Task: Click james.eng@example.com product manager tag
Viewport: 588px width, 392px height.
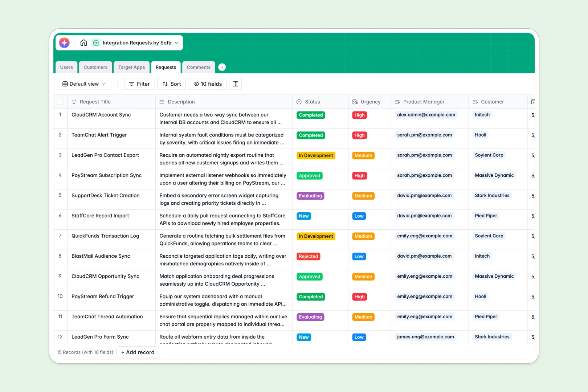Action: pos(425,337)
